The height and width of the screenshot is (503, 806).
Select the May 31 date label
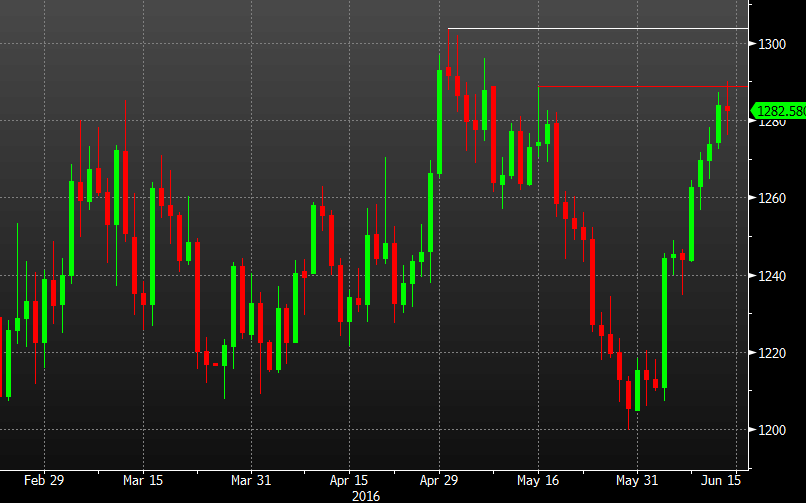[637, 480]
